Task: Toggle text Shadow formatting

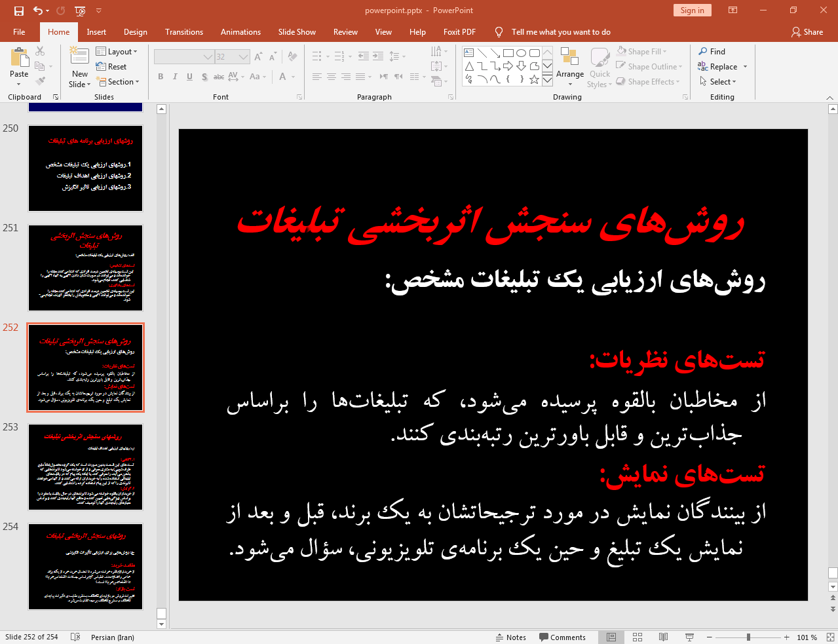Action: point(204,77)
